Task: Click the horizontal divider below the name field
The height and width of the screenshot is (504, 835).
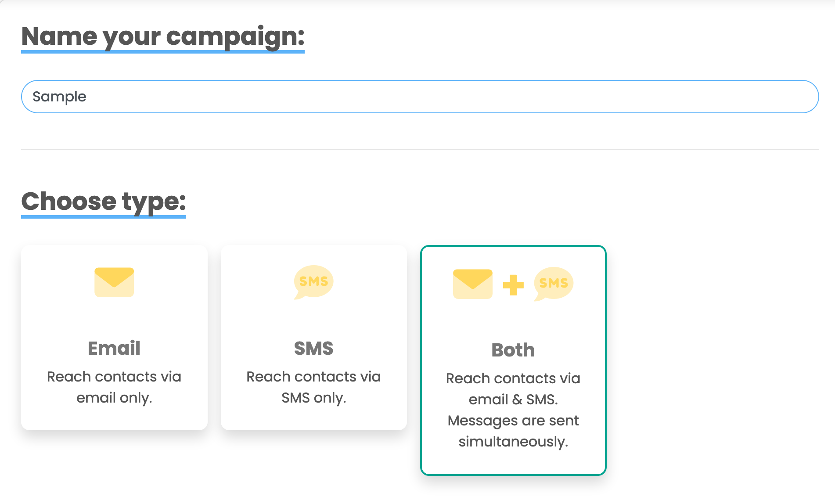Action: pos(420,150)
